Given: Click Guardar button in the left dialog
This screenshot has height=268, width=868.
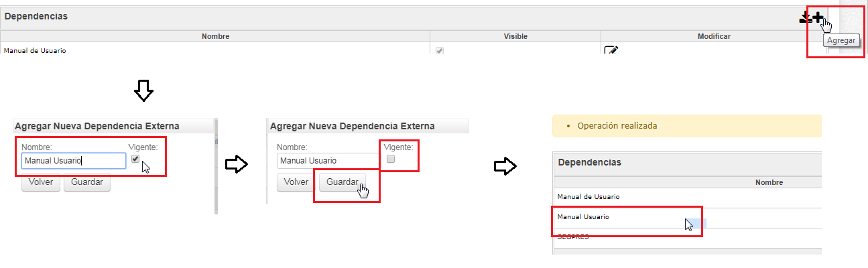Looking at the screenshot, I should [87, 182].
